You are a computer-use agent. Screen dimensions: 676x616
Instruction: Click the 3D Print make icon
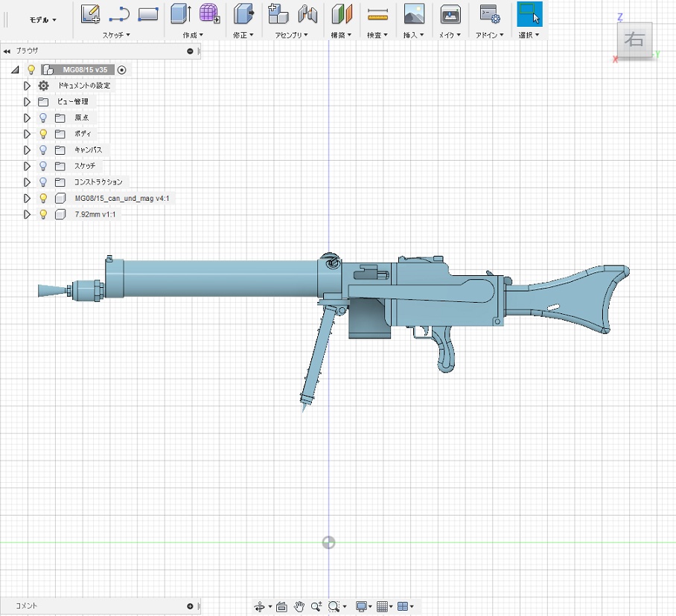pyautogui.click(x=450, y=13)
